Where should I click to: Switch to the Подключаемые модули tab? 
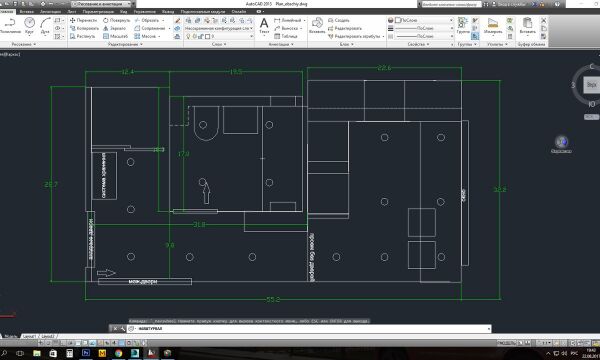pyautogui.click(x=203, y=11)
